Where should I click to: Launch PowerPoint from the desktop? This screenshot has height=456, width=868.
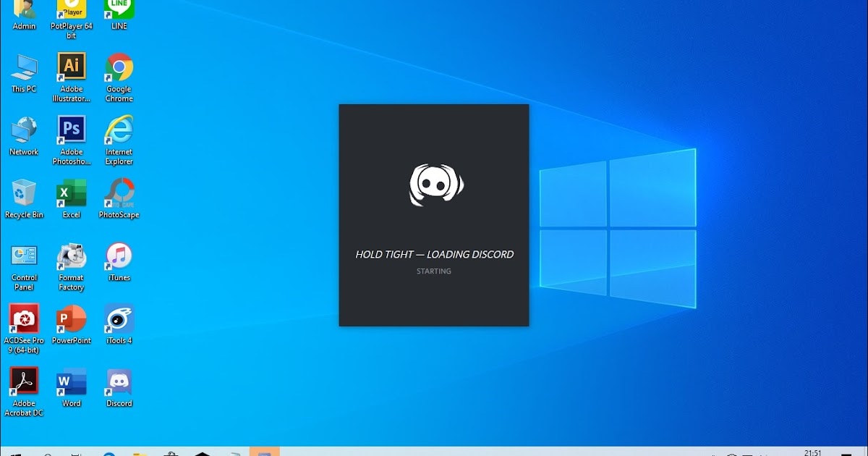click(71, 320)
